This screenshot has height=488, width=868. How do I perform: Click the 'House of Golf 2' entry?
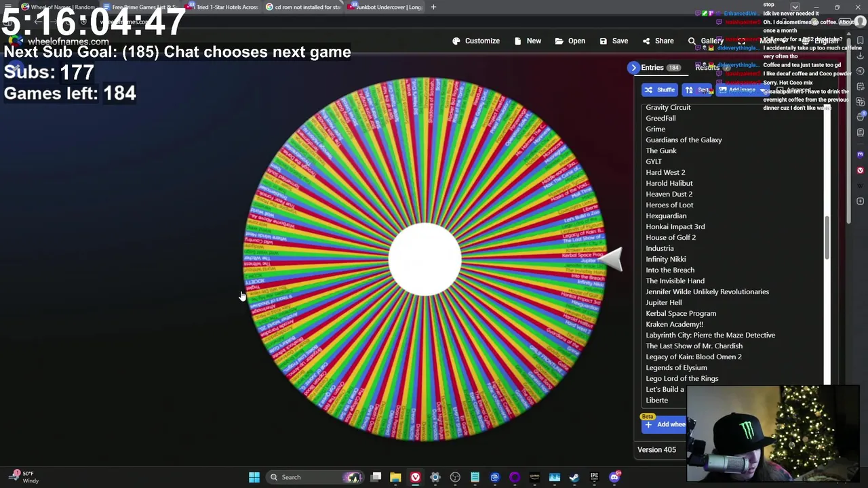pyautogui.click(x=671, y=237)
